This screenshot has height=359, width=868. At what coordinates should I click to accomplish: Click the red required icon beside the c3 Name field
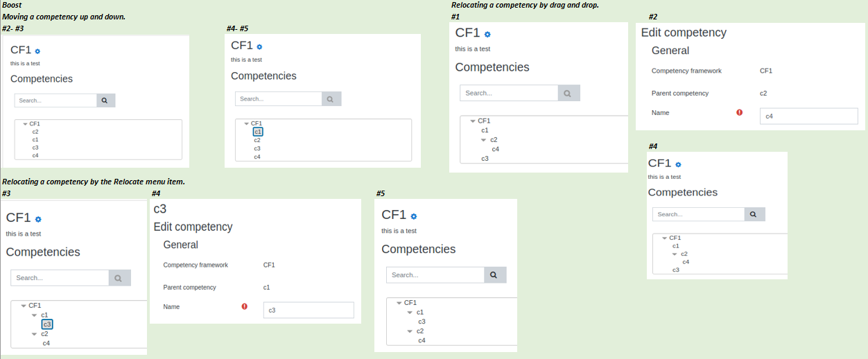pos(244,306)
